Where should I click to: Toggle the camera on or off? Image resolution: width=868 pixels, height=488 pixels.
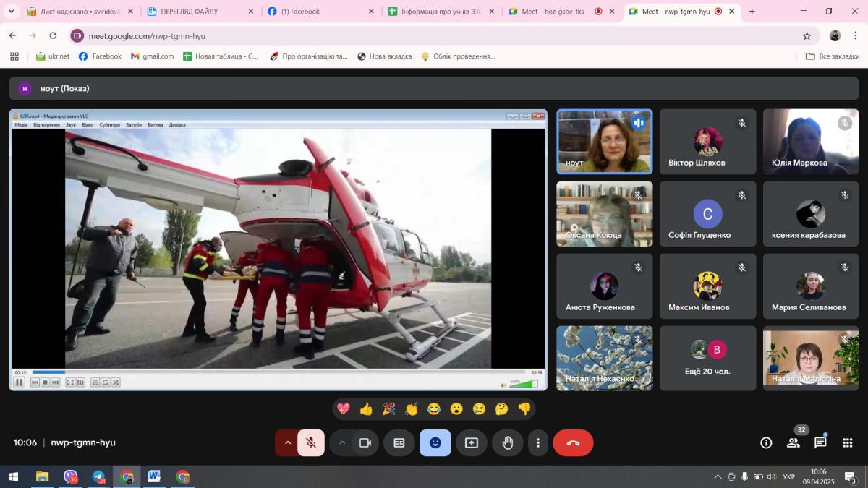coord(365,443)
